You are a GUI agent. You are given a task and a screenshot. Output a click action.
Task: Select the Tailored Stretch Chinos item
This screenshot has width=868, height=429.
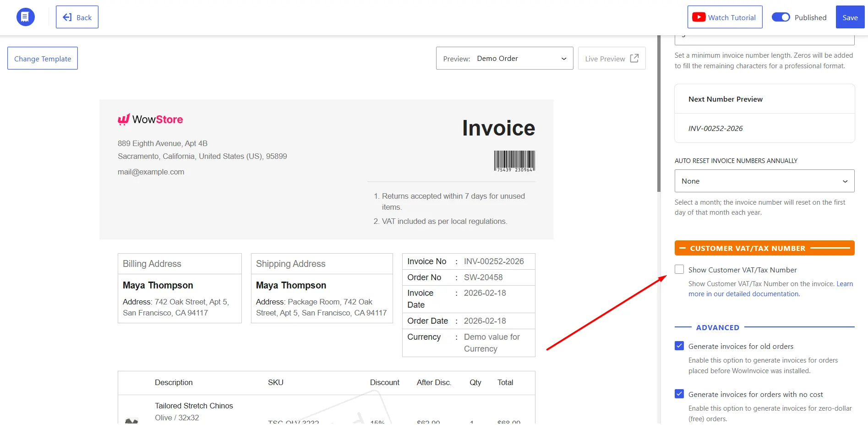[x=194, y=406]
